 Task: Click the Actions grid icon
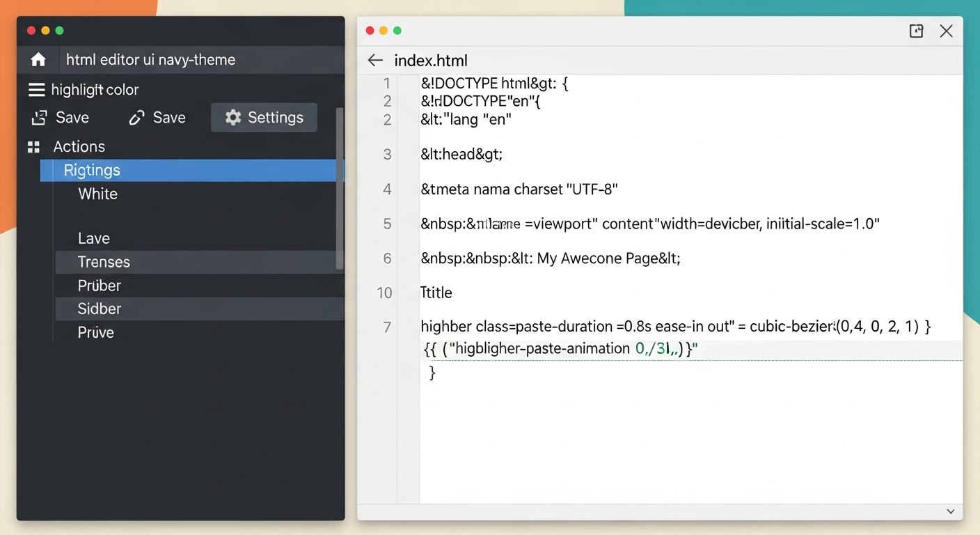click(x=33, y=147)
